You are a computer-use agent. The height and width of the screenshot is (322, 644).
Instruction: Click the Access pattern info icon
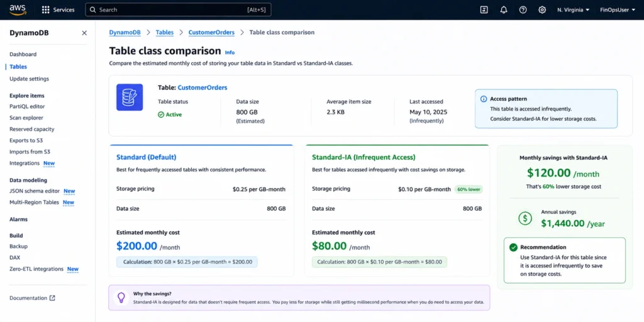tap(484, 99)
